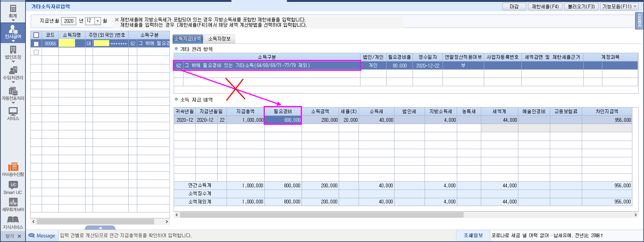Expand the 기능모음(F11) dropdown
Screen dimensions: 644x242
[x=635, y=6]
